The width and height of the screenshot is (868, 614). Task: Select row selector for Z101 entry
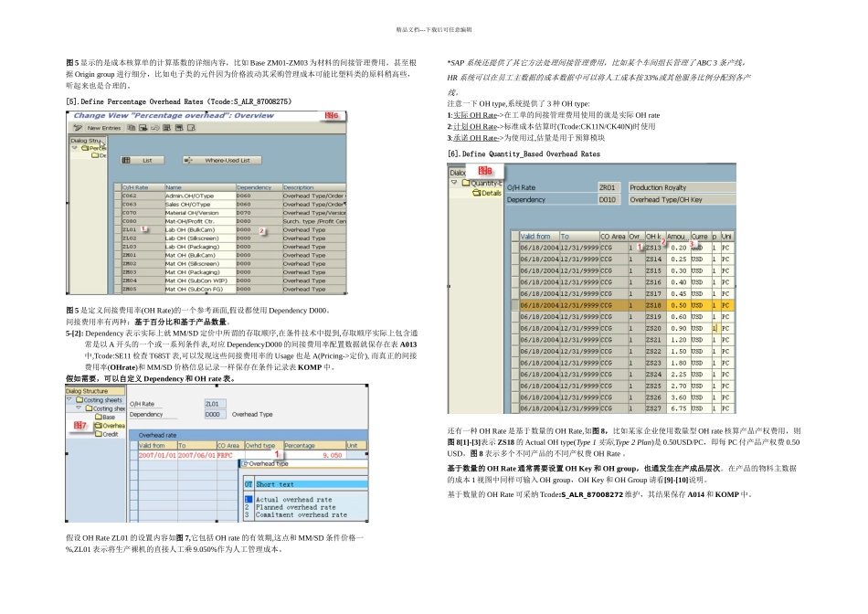click(117, 229)
